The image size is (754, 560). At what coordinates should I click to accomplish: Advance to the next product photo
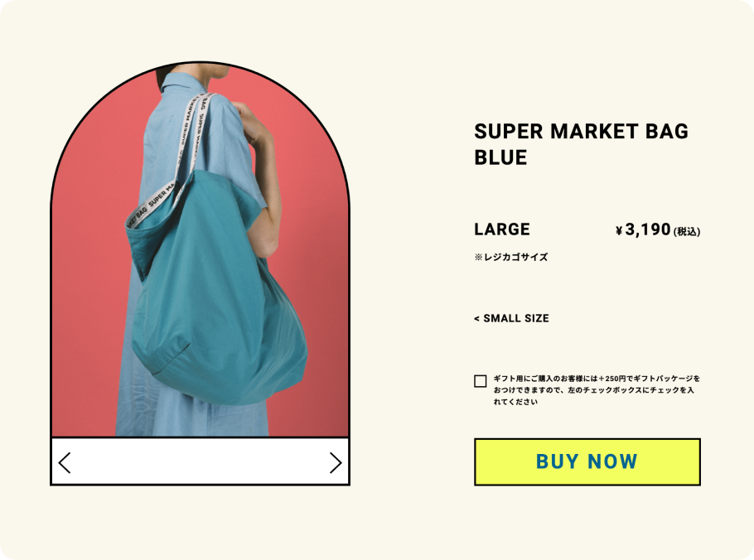click(336, 463)
